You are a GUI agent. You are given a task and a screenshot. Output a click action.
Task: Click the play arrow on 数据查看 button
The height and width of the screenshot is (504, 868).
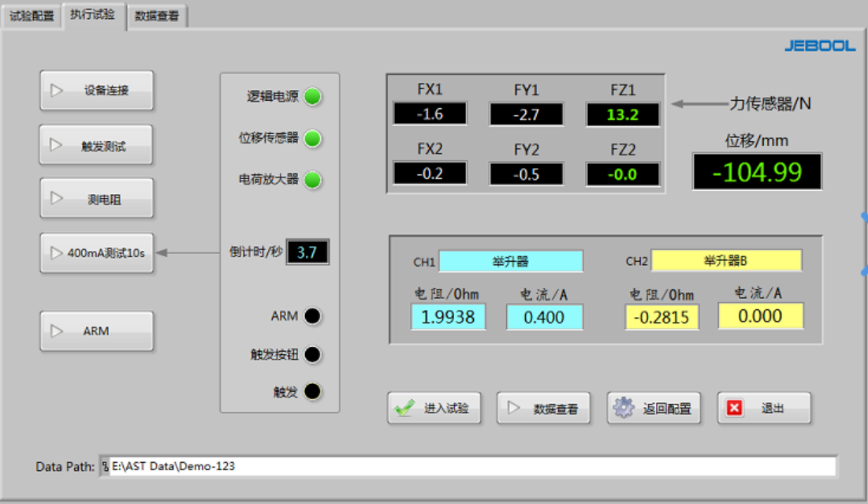[514, 408]
